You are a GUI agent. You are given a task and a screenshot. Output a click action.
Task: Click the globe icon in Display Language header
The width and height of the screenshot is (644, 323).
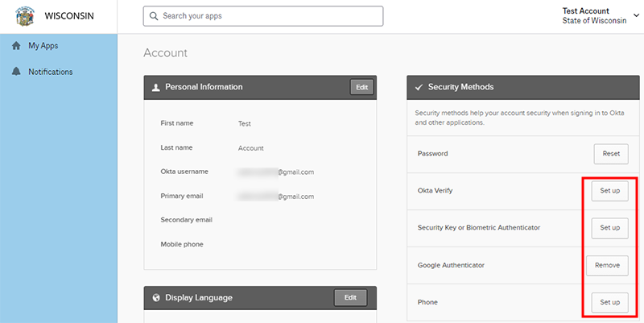[155, 297]
